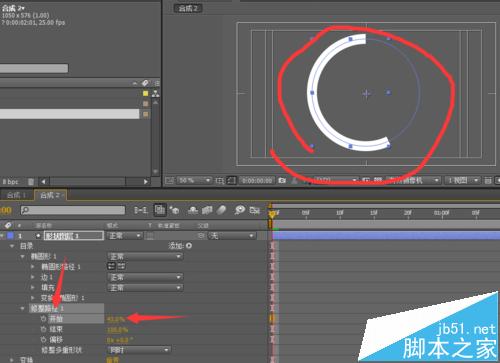Collapse the 椭圆形 1 group
This screenshot has height=363, width=500.
[23, 256]
